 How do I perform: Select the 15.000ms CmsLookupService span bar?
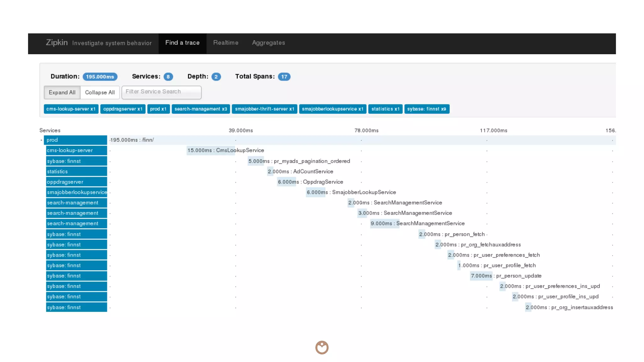pyautogui.click(x=211, y=151)
